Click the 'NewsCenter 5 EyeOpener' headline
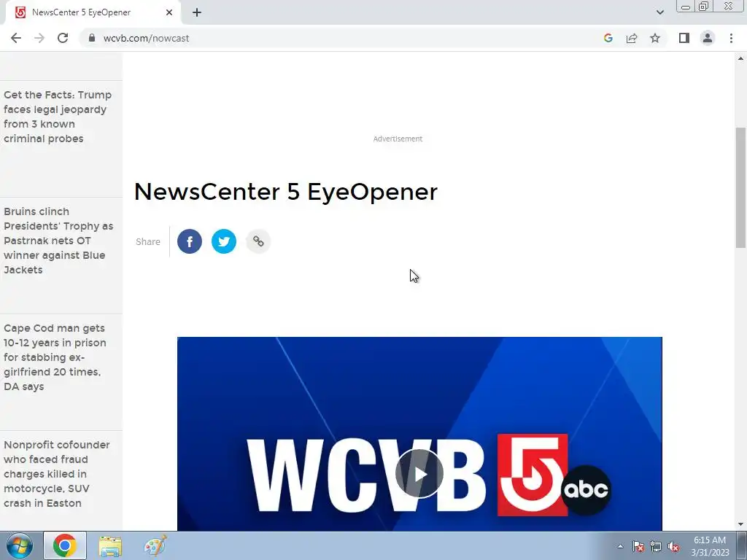This screenshot has height=560, width=747. tap(286, 192)
